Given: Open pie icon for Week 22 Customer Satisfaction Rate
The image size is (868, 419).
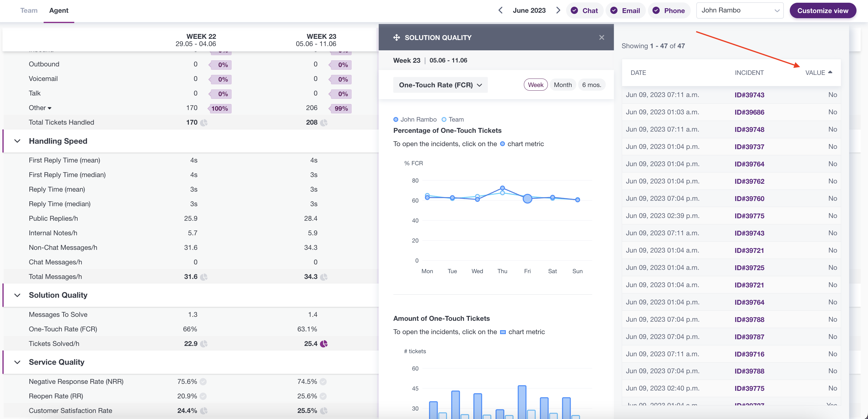Looking at the screenshot, I should pos(204,411).
